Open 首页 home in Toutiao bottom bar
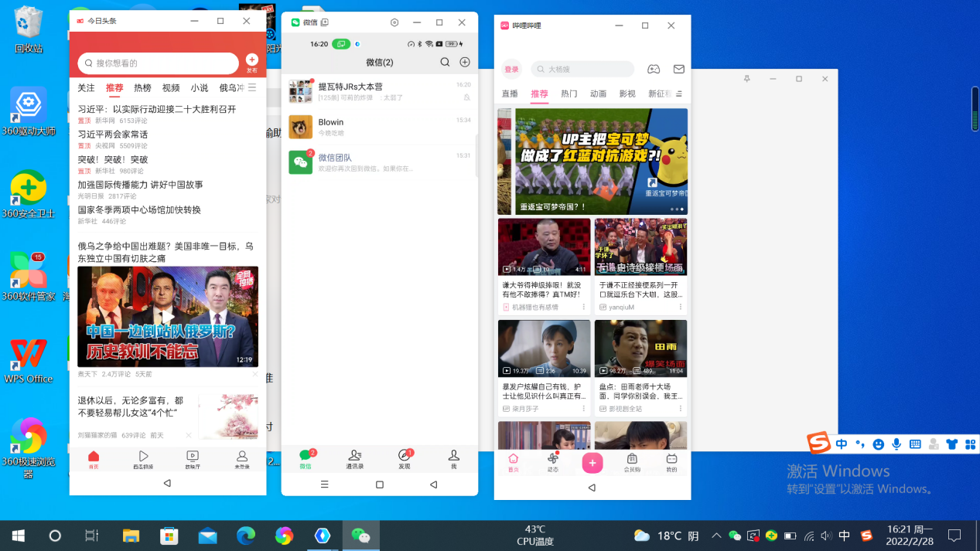Image resolution: width=980 pixels, height=551 pixels. [94, 460]
